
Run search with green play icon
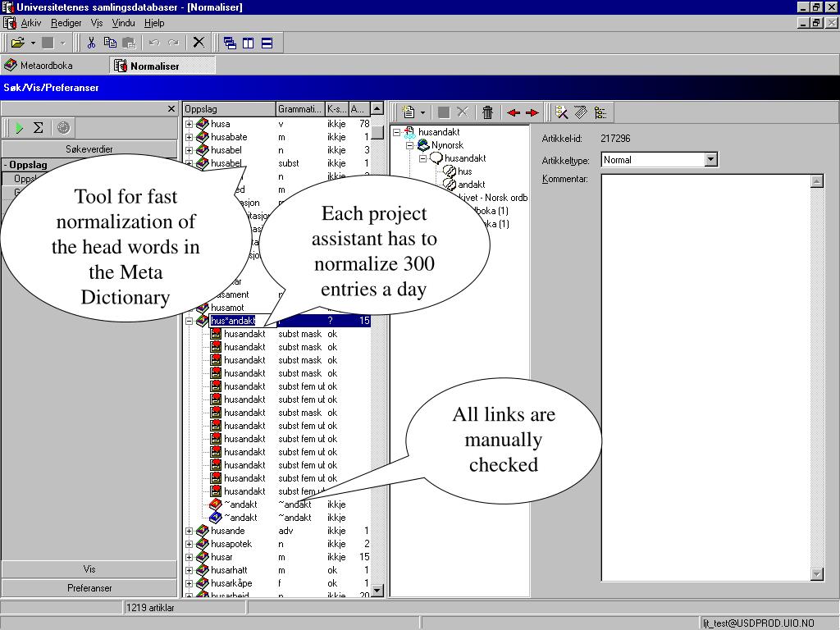(20, 127)
